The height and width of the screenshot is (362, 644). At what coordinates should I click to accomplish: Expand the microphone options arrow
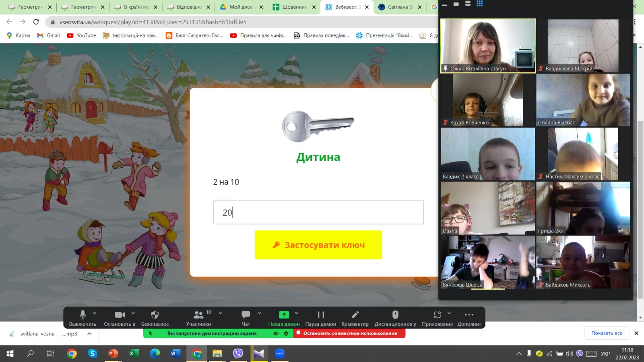pyautogui.click(x=95, y=313)
